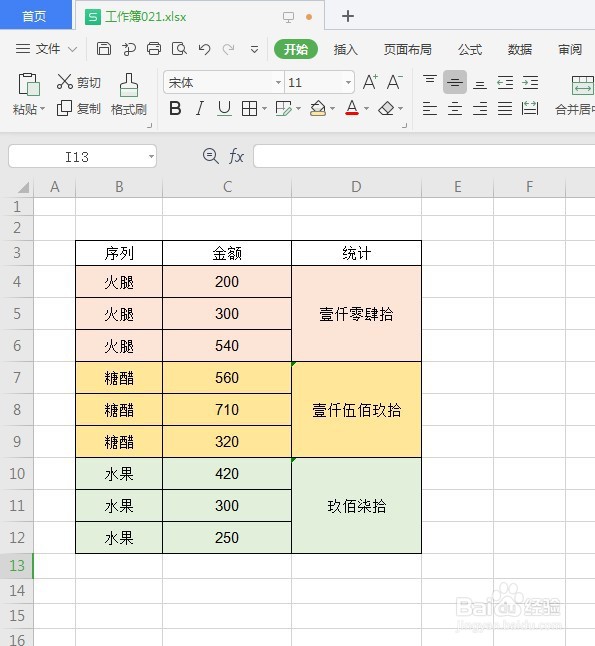This screenshot has width=595, height=646.
Task: Click the cell style format icon
Action: (x=283, y=109)
